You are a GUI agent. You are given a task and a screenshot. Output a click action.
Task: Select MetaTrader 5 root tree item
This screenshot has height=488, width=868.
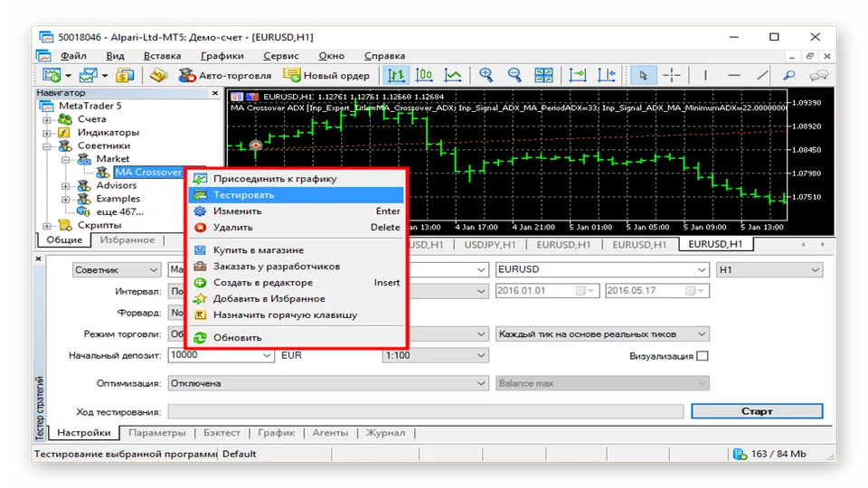(x=90, y=106)
